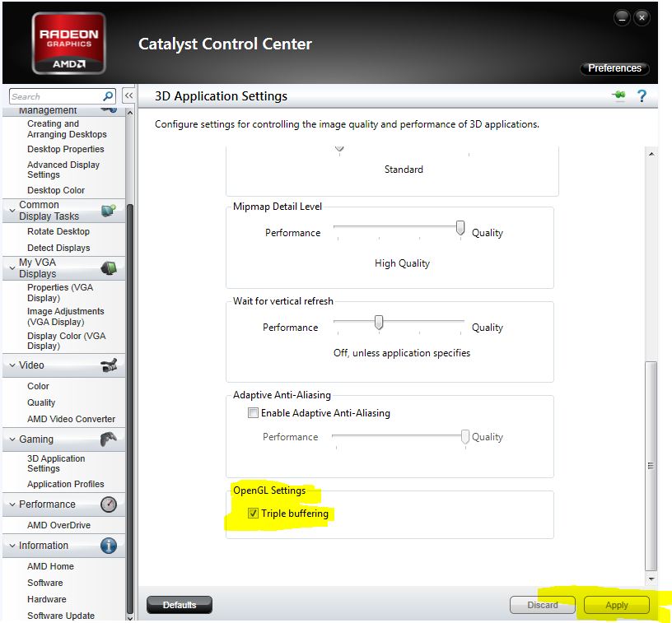This screenshot has width=672, height=623.
Task: Click main panel vertical scrollbar thumb
Action: (651, 467)
